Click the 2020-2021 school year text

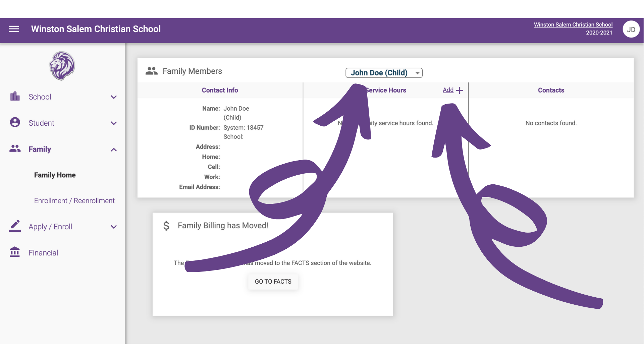pyautogui.click(x=599, y=33)
